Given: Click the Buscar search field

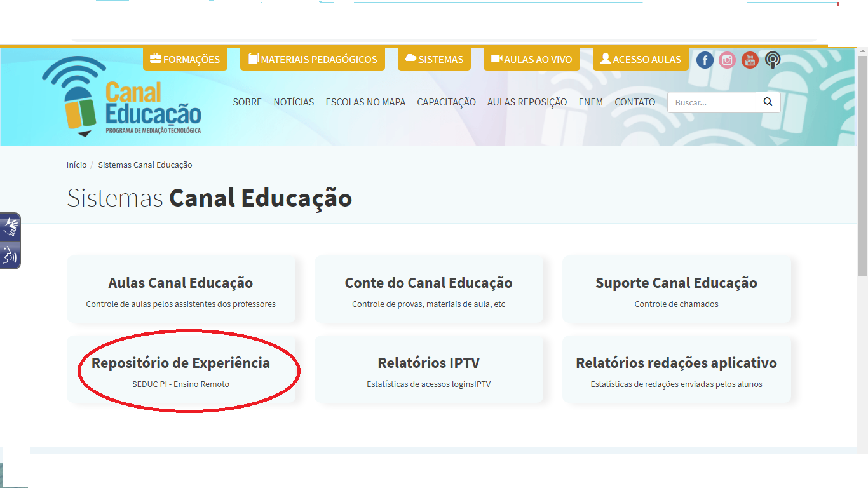Looking at the screenshot, I should click(x=711, y=102).
